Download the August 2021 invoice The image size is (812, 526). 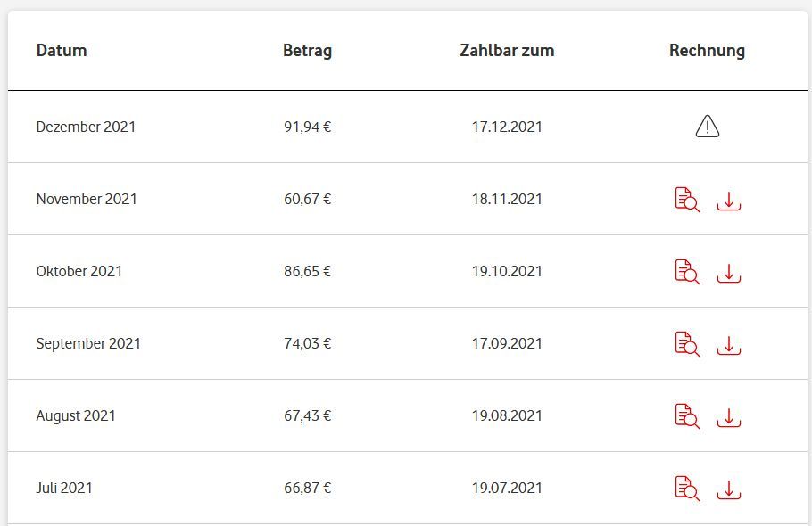(x=729, y=417)
